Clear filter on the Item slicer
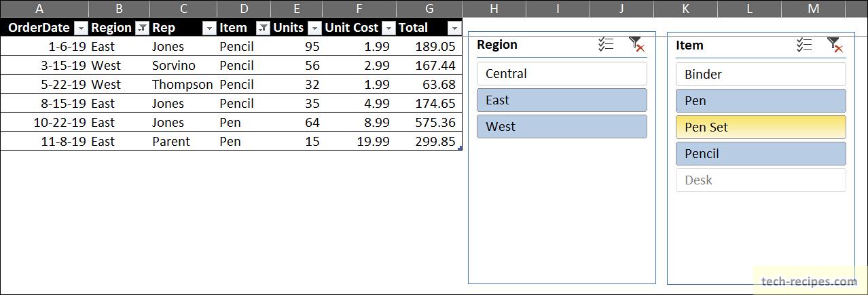Viewport: 868px width, 295px height. pyautogui.click(x=835, y=45)
